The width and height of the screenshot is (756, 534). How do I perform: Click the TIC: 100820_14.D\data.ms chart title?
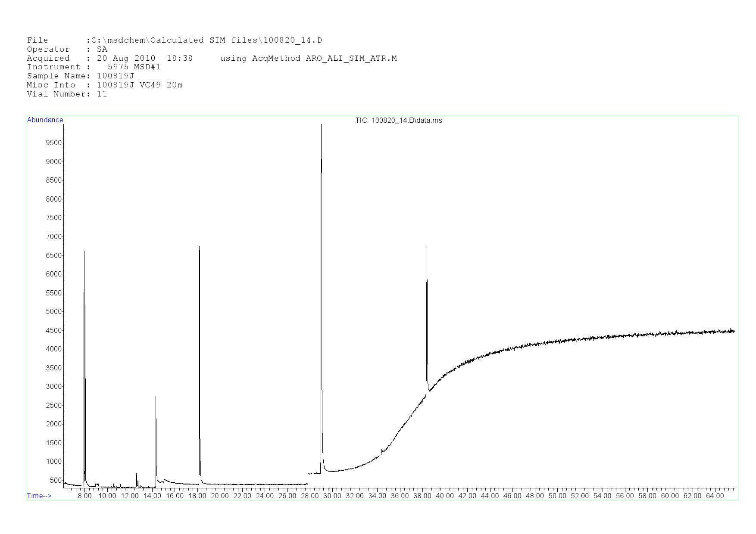(x=398, y=121)
